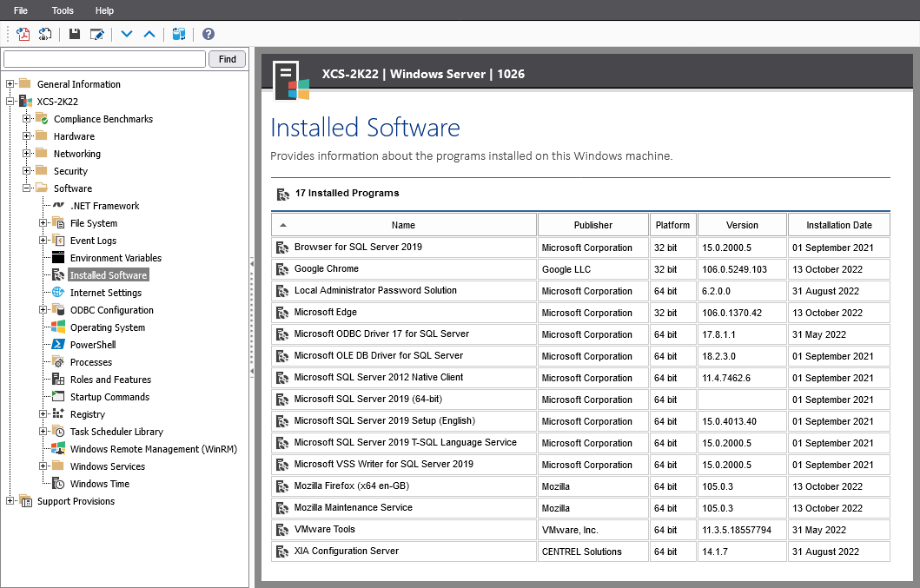Select the Roles and Features icon
Screen dimensions: 920x588
coord(58,379)
